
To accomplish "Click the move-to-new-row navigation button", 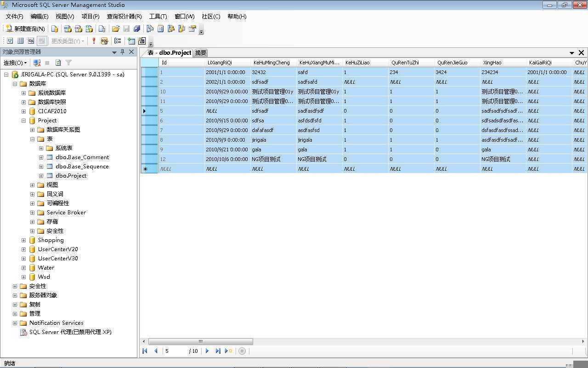I will 228,351.
